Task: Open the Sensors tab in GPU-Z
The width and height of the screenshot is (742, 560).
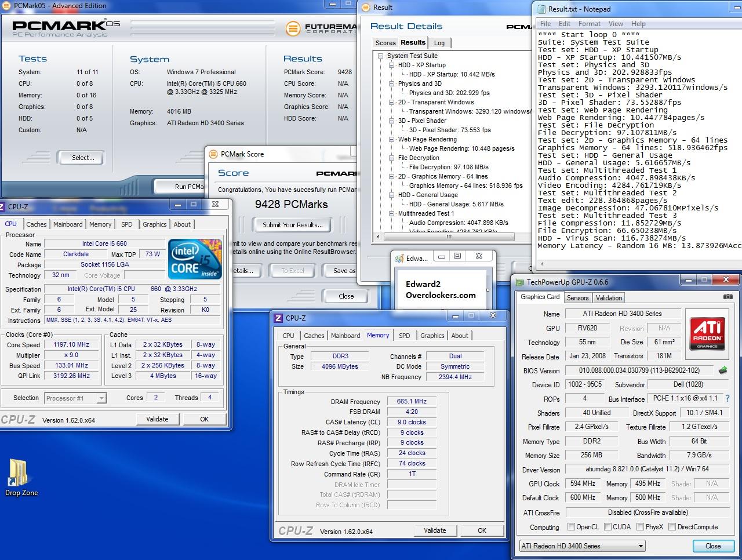Action: click(x=577, y=297)
